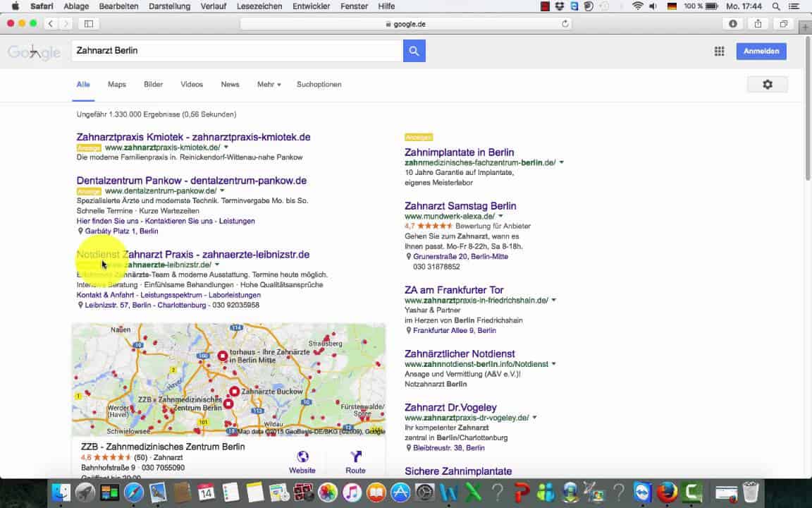Expand arrow next to dentalzentrum-pankow.de URL
Screen dimensions: 812x508
click(x=222, y=190)
